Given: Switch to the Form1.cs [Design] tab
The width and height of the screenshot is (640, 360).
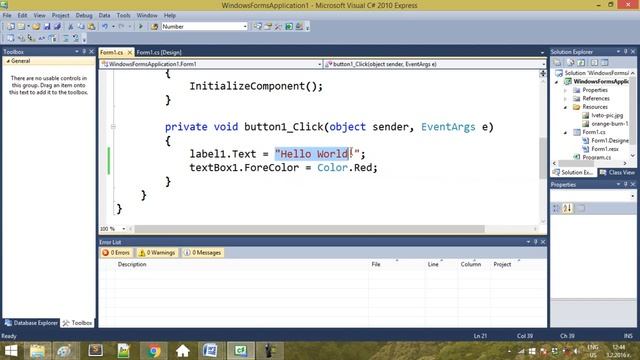Looking at the screenshot, I should [x=159, y=52].
